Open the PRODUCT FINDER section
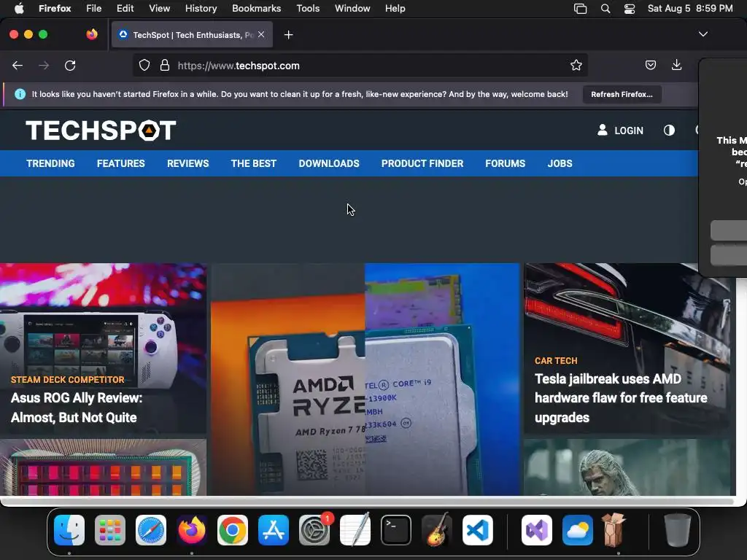This screenshot has height=560, width=747. point(422,163)
